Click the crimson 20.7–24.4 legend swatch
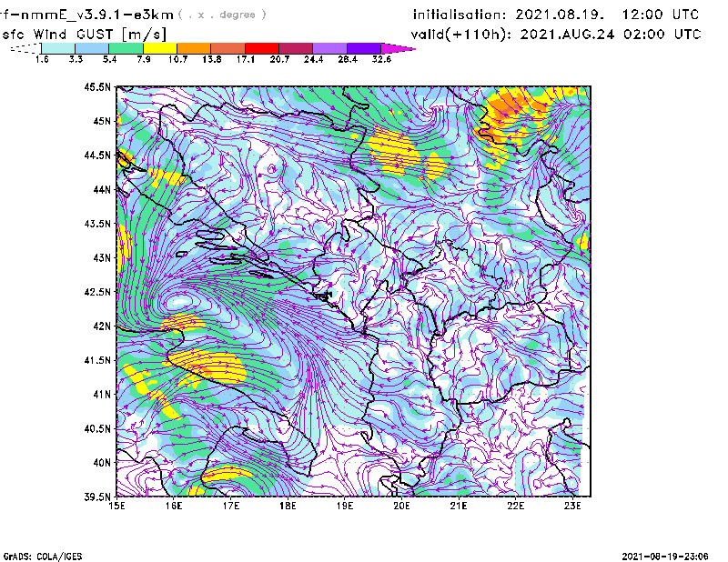This screenshot has width=728, height=562. tap(296, 48)
